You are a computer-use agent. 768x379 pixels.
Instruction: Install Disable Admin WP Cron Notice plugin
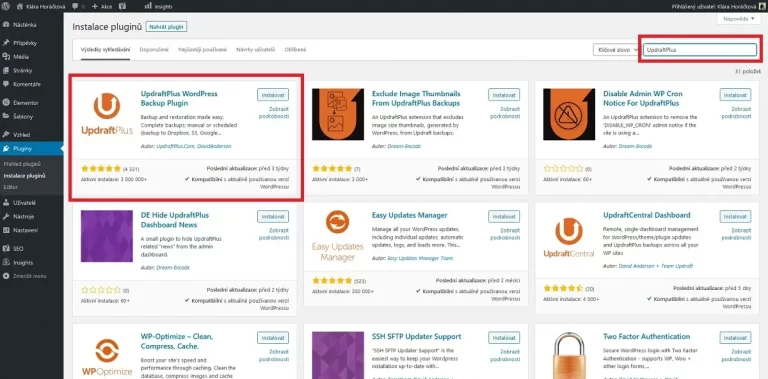point(735,95)
